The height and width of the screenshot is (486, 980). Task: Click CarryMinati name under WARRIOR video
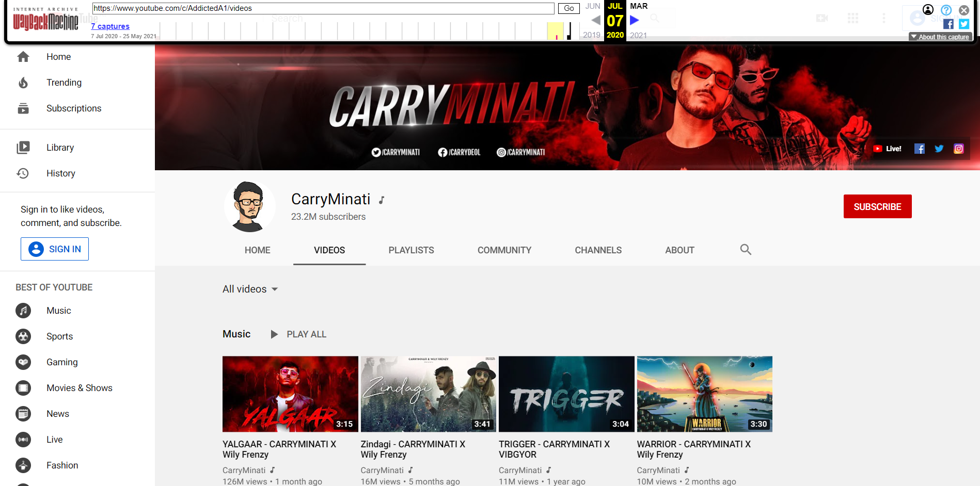click(x=658, y=471)
